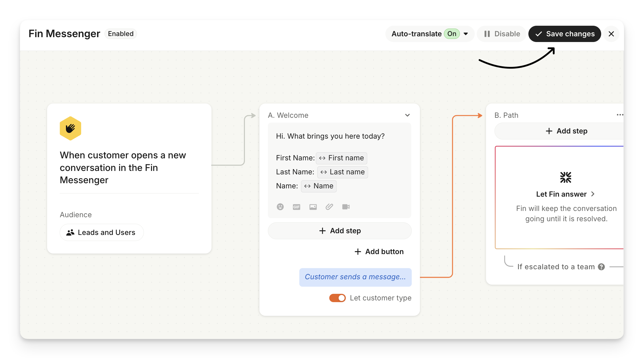
Task: Toggle the Auto-translate On badge
Action: click(452, 34)
